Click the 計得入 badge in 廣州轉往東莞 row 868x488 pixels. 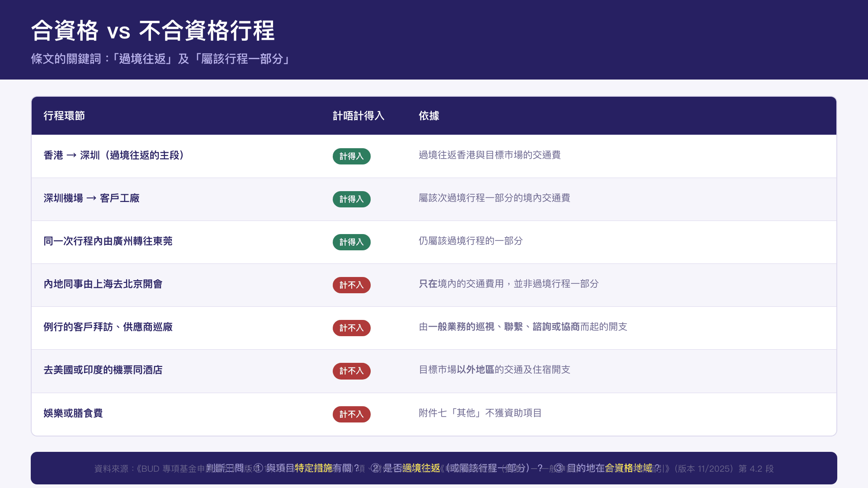(x=352, y=242)
